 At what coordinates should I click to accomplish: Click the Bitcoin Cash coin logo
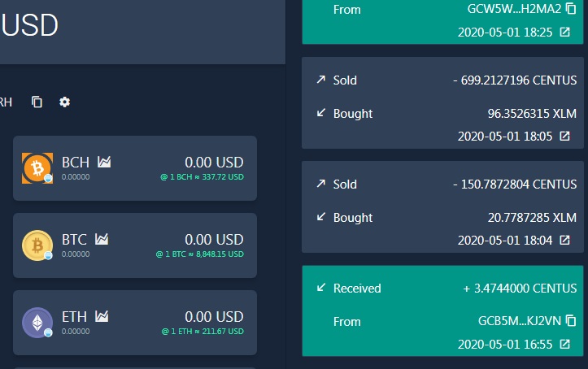37,168
